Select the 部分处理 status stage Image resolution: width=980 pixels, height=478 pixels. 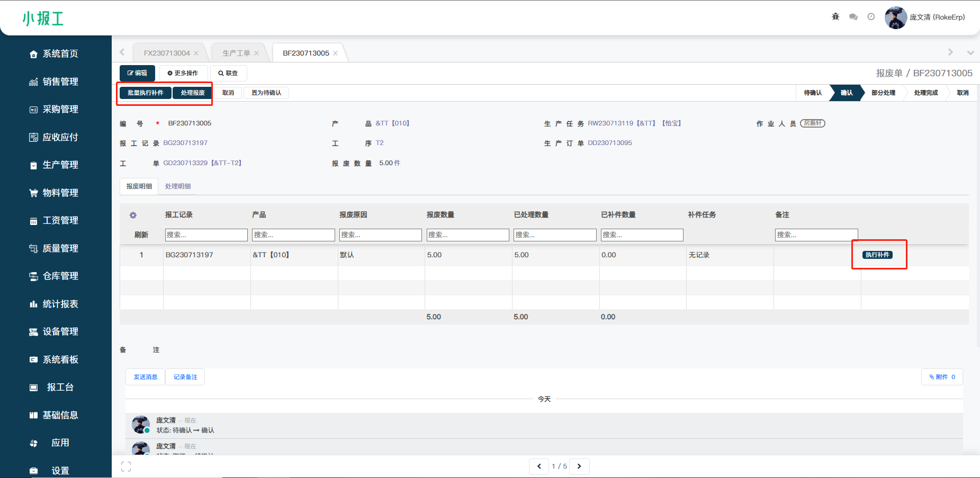click(x=883, y=93)
